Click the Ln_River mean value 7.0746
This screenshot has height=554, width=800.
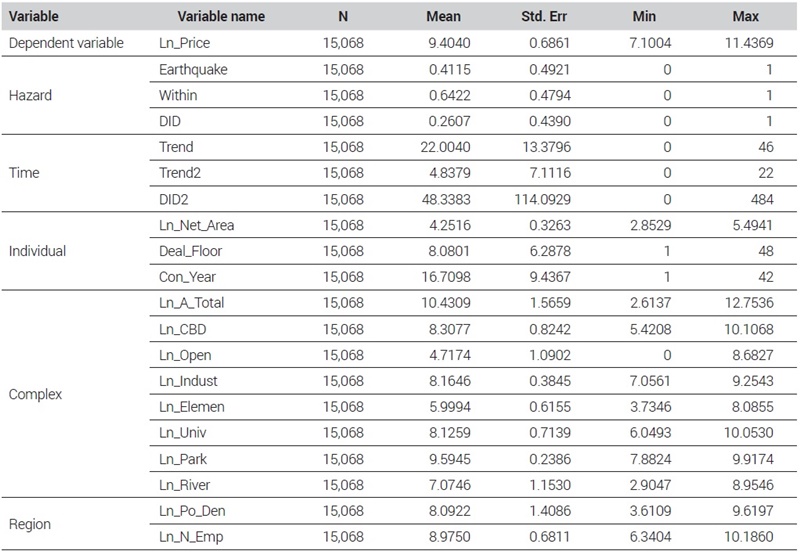tap(449, 485)
